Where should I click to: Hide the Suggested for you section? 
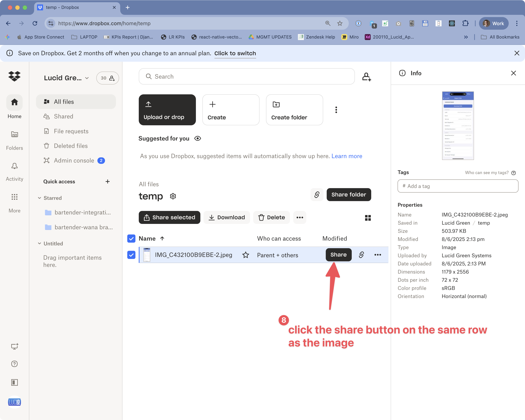[x=198, y=138]
